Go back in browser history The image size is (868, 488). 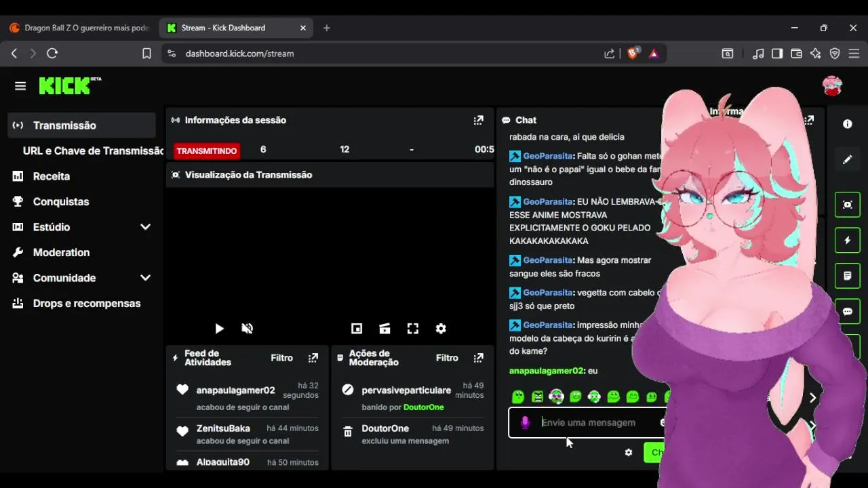coord(14,54)
